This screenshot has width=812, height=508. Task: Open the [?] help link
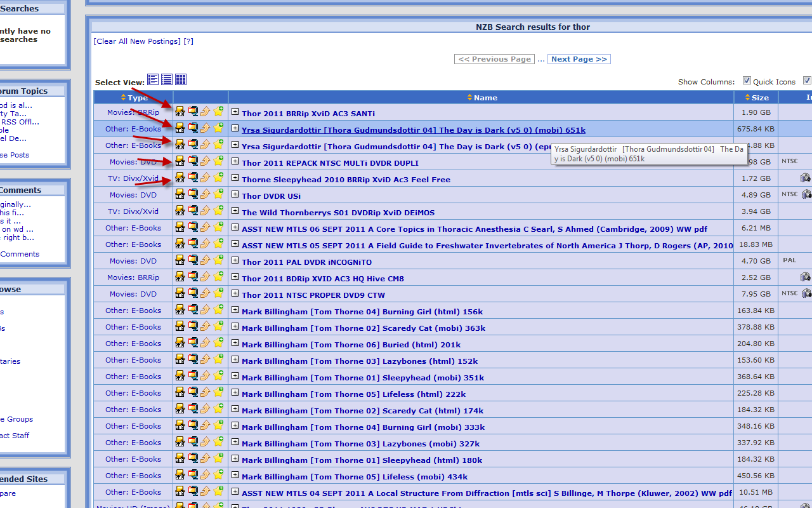(188, 41)
